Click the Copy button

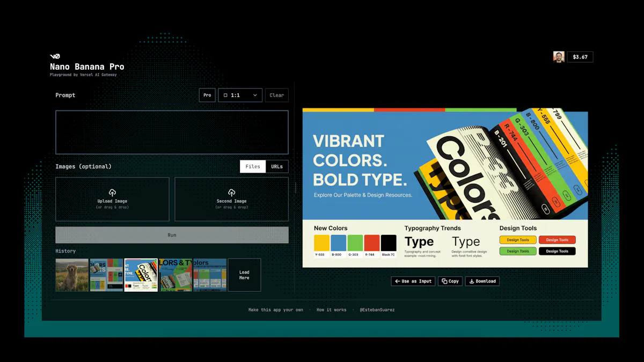point(450,281)
